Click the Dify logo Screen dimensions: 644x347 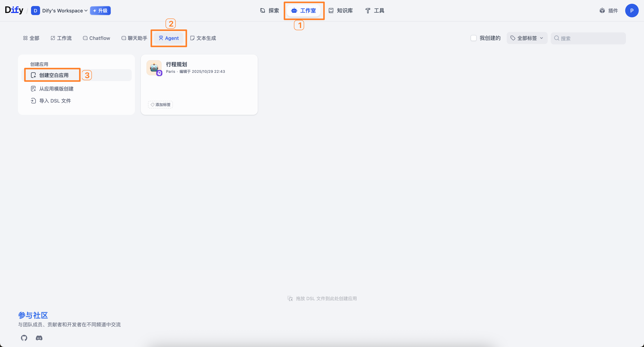14,10
